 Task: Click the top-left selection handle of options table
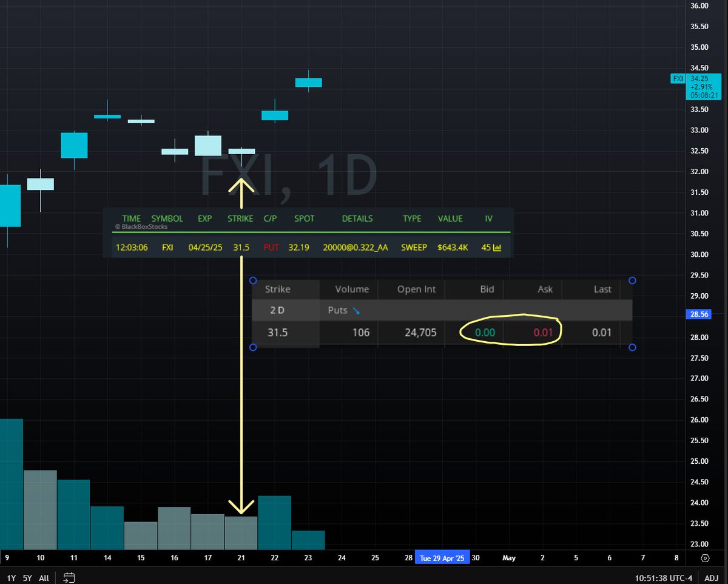tap(254, 280)
